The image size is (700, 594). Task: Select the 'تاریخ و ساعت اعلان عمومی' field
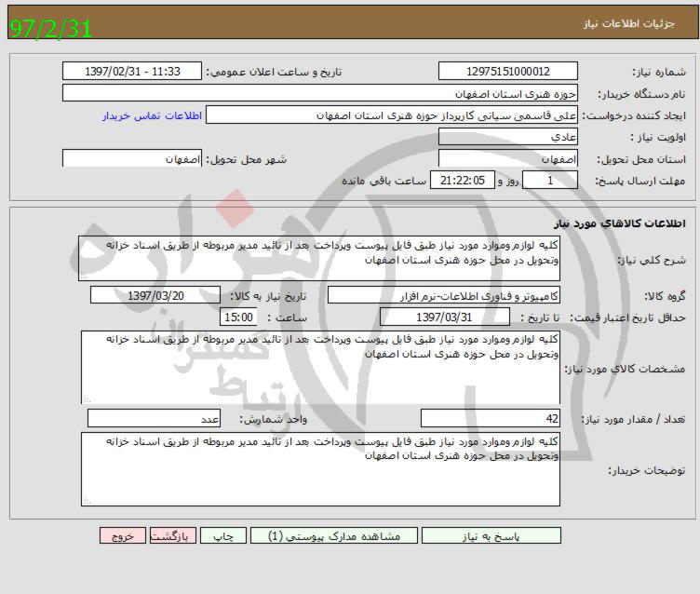click(132, 72)
